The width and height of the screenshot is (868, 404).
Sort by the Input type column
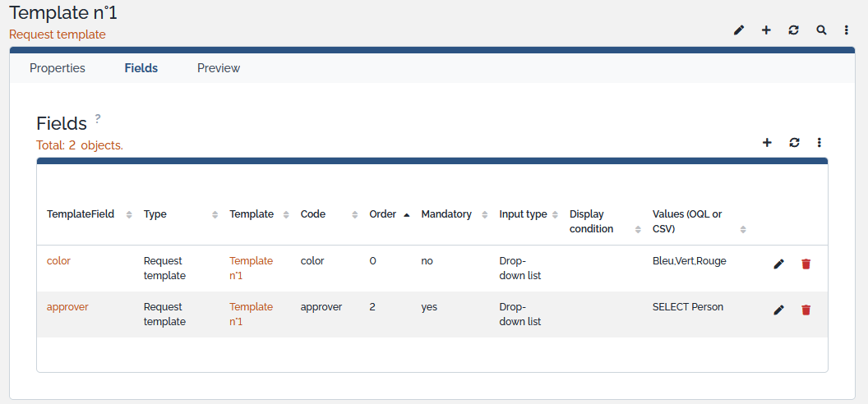click(523, 214)
